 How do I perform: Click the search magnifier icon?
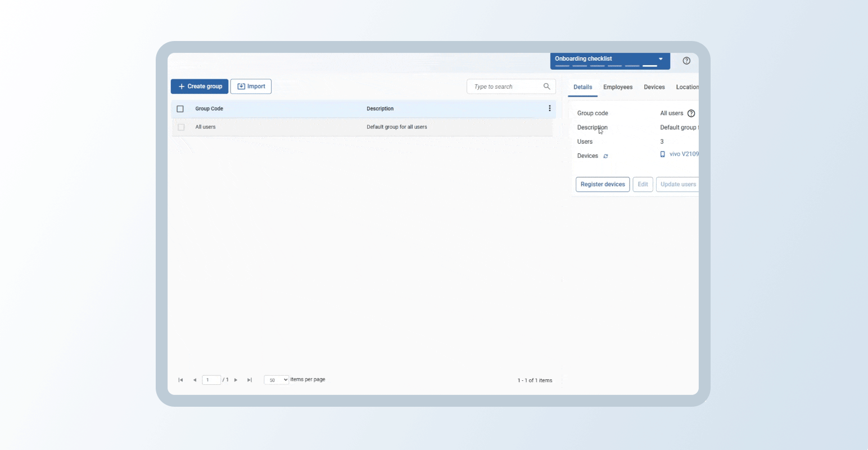546,87
